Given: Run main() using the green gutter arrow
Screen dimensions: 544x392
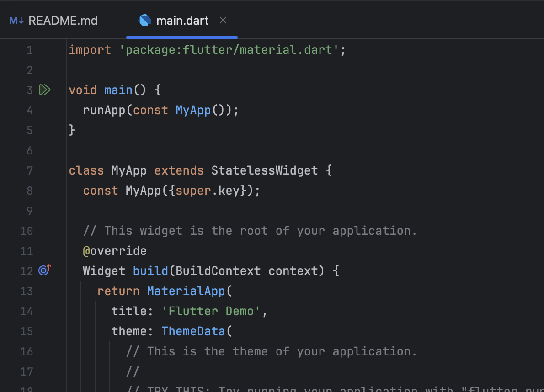Looking at the screenshot, I should coord(45,90).
